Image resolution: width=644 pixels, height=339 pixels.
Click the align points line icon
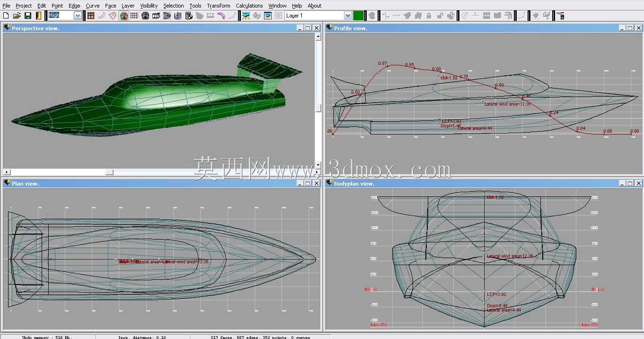point(396,16)
